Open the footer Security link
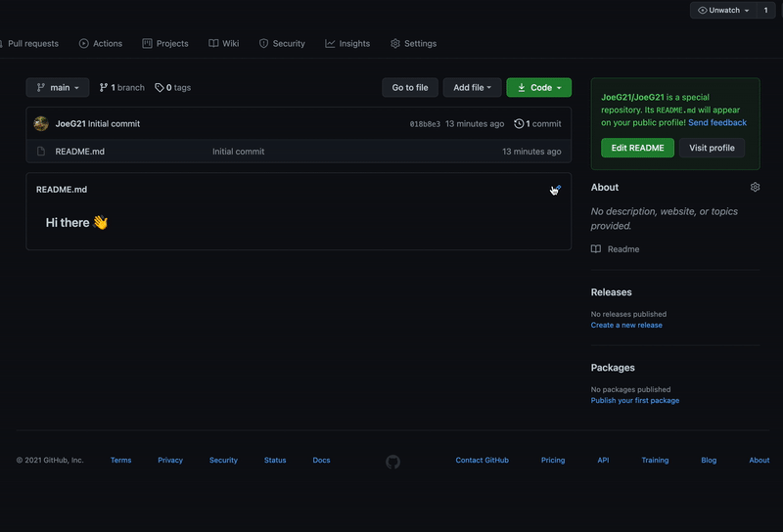 [223, 461]
